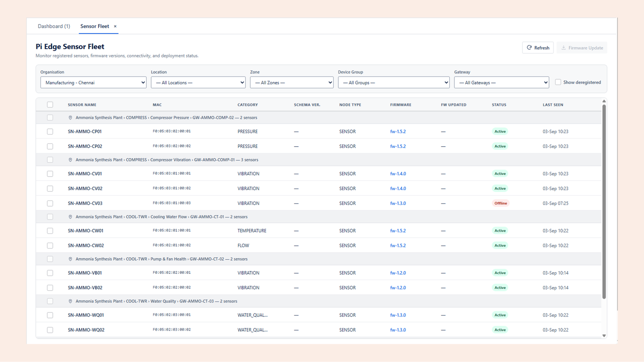Click scrollbar down arrow in sensor table

pyautogui.click(x=604, y=336)
